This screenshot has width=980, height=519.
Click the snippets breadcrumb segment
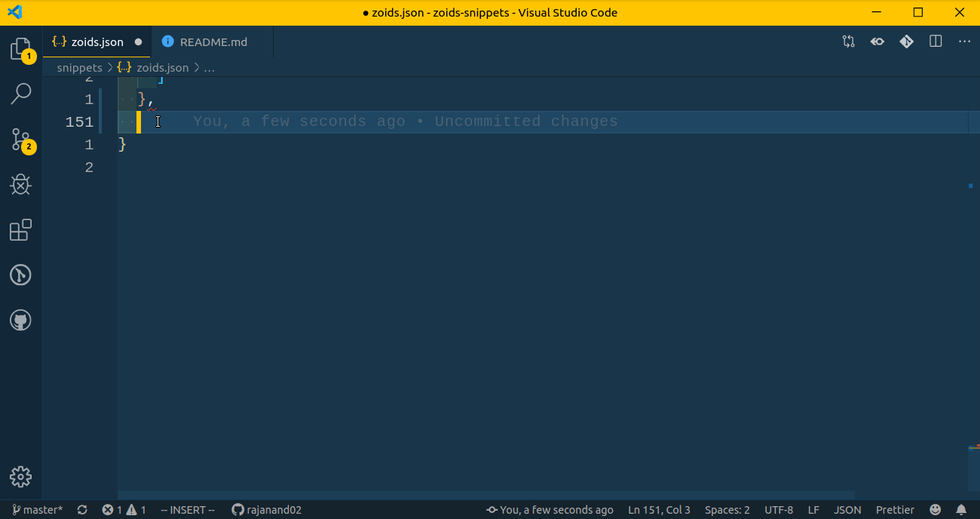pyautogui.click(x=80, y=68)
